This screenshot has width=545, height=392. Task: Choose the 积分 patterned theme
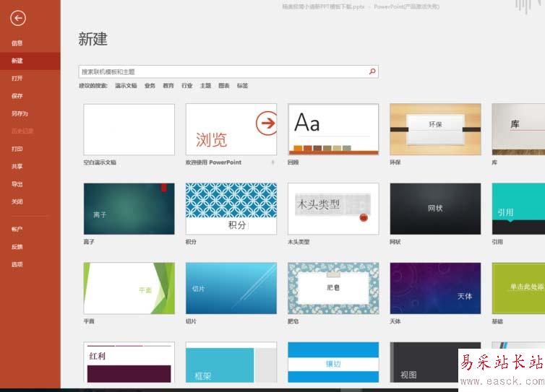coord(231,209)
